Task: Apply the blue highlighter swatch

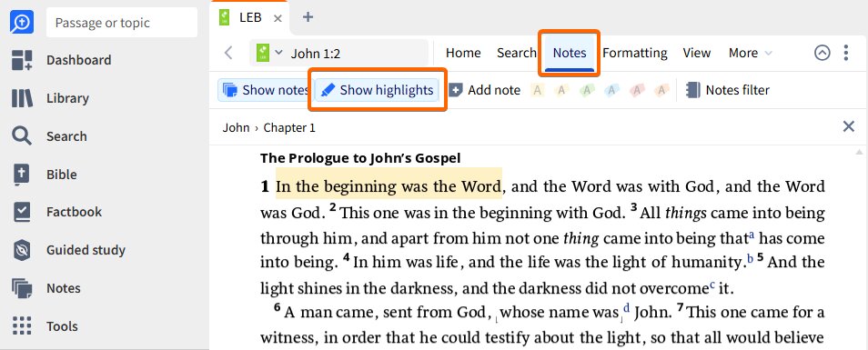Action: point(611,90)
